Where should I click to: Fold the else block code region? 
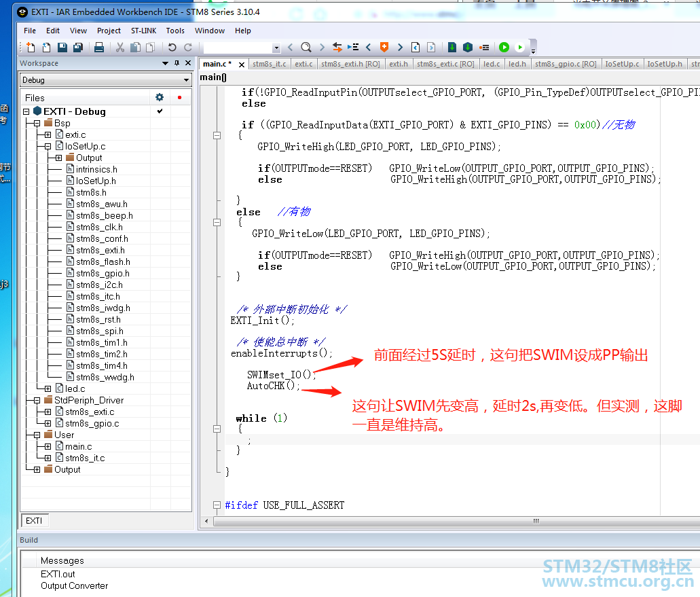pyautogui.click(x=217, y=222)
